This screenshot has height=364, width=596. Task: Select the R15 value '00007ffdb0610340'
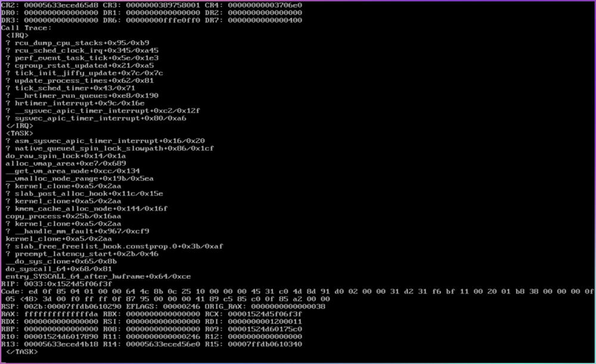265,344
